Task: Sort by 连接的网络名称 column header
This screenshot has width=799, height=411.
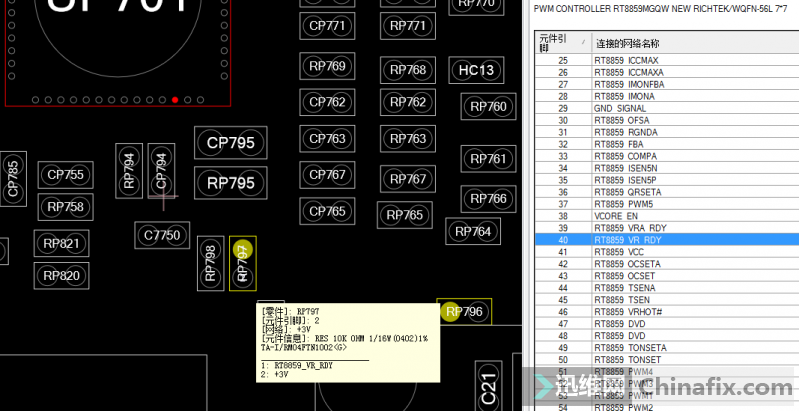Action: [x=690, y=43]
